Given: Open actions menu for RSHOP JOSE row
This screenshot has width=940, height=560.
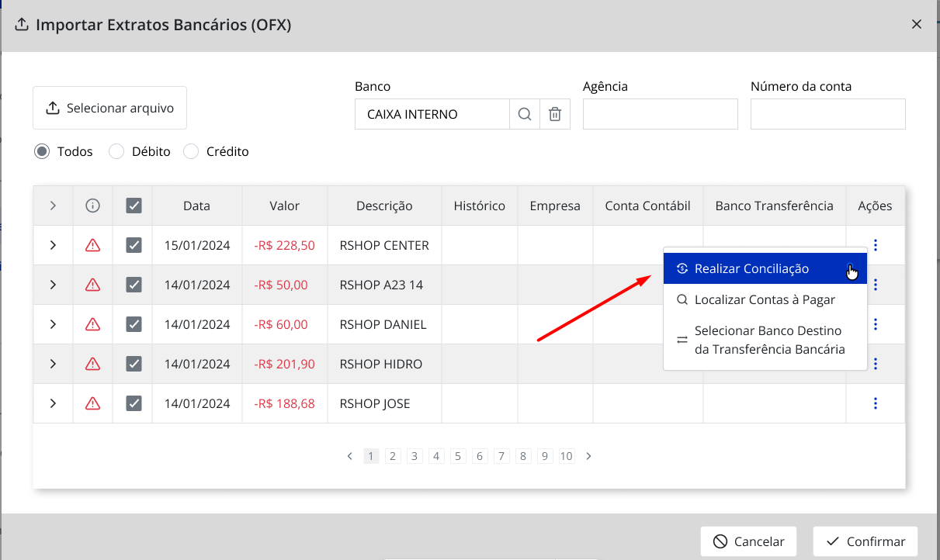Looking at the screenshot, I should coord(876,403).
